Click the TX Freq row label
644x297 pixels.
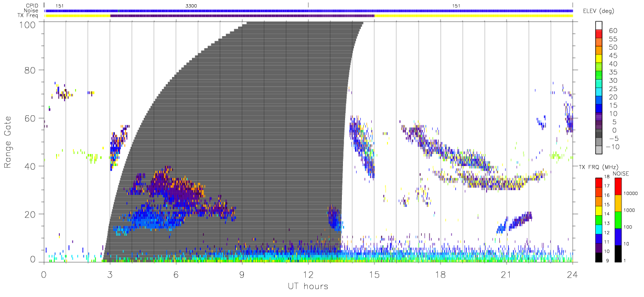pyautogui.click(x=28, y=16)
